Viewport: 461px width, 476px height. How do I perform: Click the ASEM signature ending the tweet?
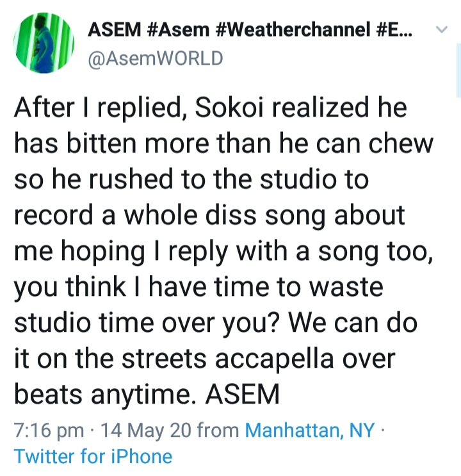pyautogui.click(x=242, y=394)
